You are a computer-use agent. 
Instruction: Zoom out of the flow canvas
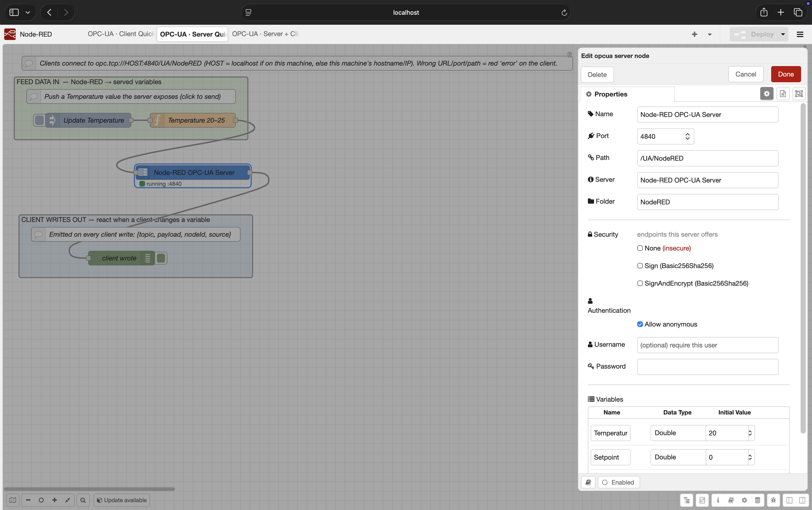pos(28,500)
